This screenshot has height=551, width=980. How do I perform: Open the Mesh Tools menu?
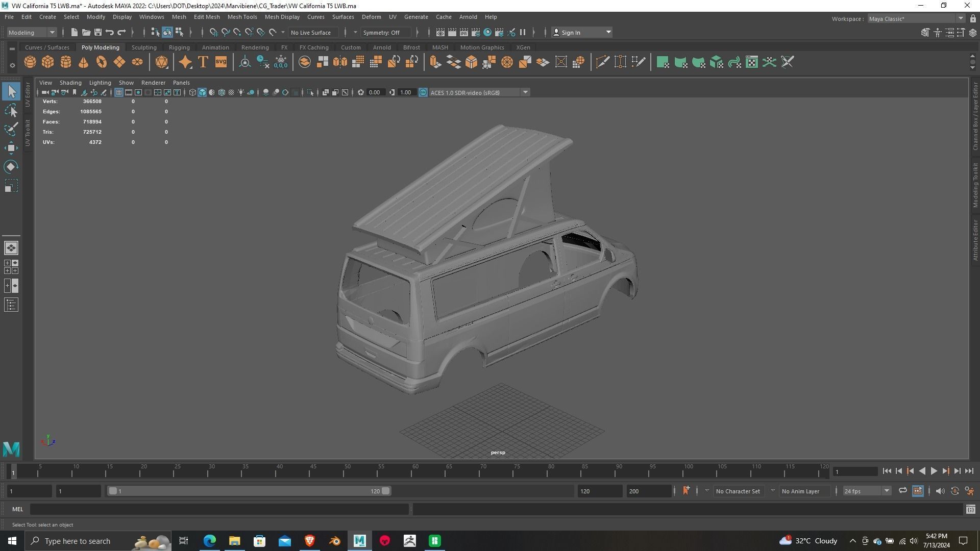pos(242,17)
